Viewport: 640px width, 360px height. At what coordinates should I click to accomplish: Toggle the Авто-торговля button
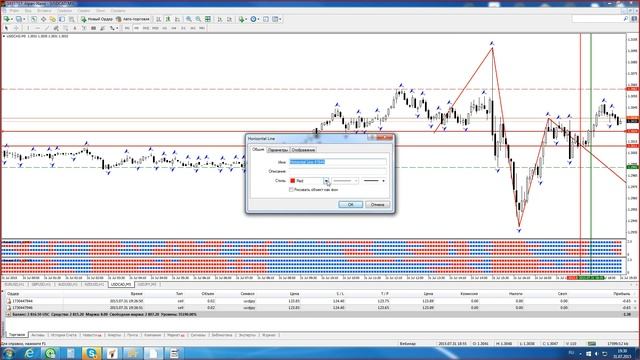click(133, 19)
